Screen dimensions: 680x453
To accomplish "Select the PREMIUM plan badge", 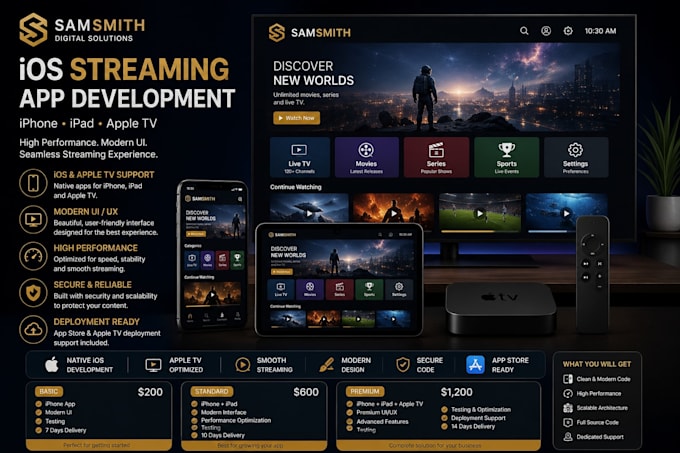I will coord(365,391).
